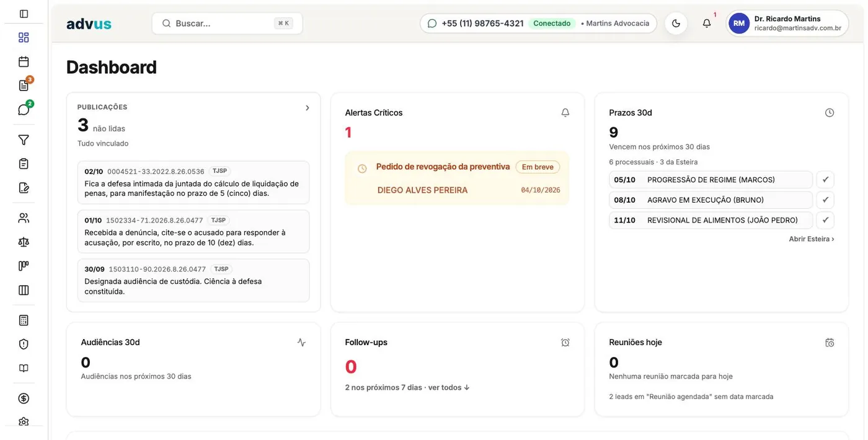Screen dimensions: 868x440
Task: Open AGRAVO EM EXECUÇÃO (BRUNO) deadline row
Action: click(x=711, y=200)
